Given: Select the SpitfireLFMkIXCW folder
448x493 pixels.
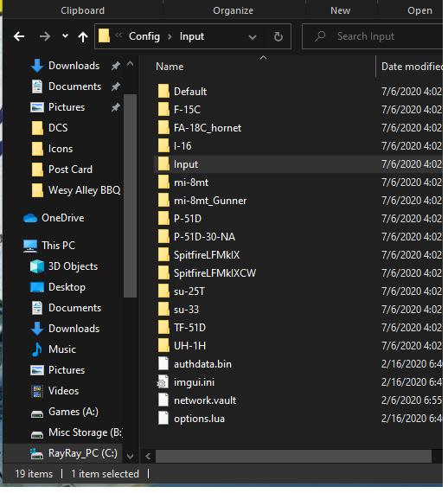Looking at the screenshot, I should coord(207,273).
